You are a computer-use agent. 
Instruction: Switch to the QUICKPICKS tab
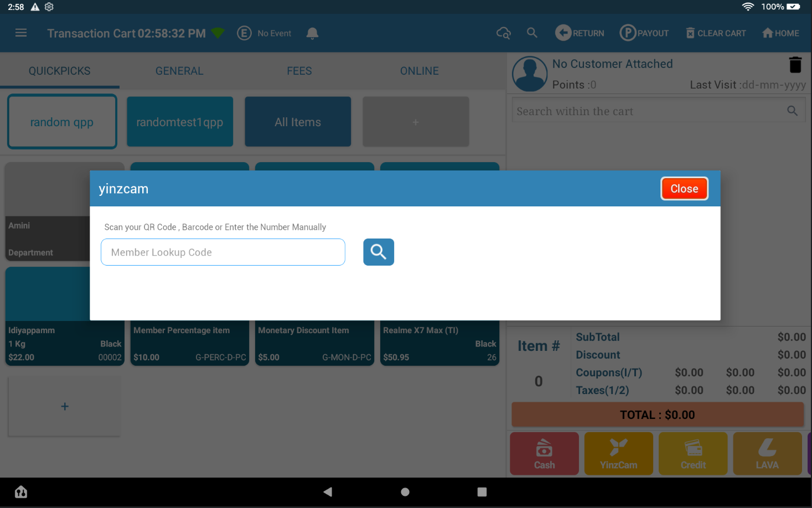pos(60,71)
